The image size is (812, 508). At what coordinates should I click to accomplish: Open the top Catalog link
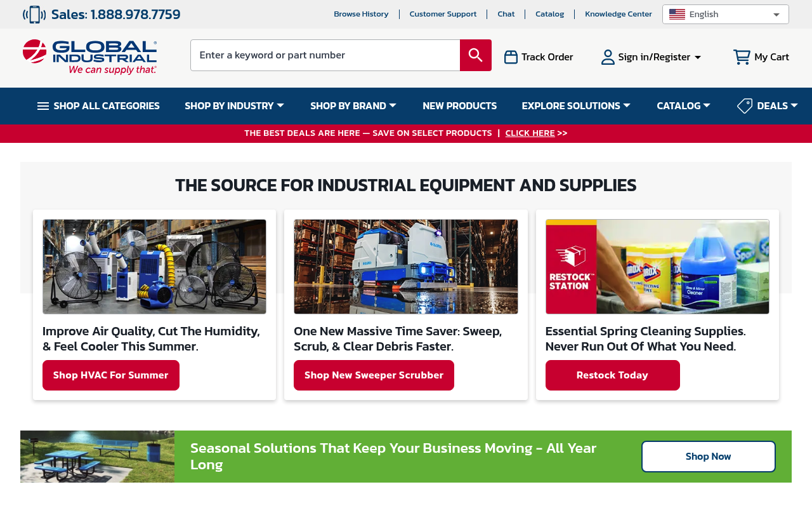coord(549,14)
